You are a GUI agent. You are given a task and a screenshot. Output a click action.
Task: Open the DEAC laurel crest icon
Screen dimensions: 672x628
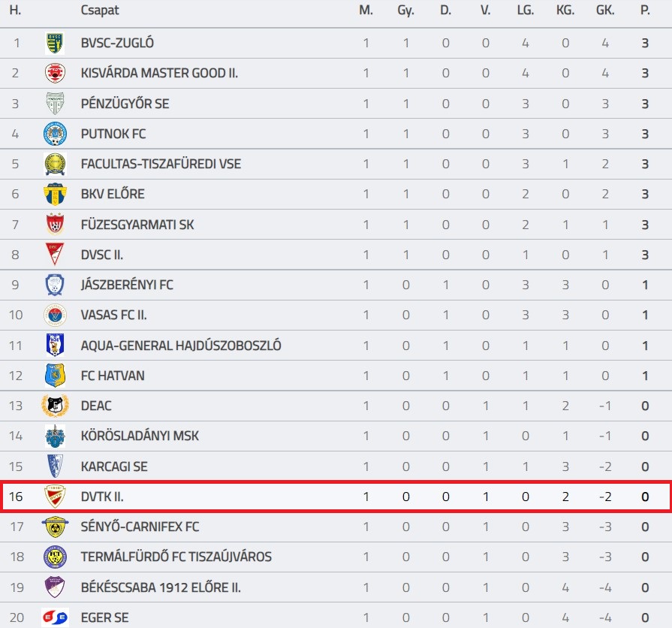point(55,406)
